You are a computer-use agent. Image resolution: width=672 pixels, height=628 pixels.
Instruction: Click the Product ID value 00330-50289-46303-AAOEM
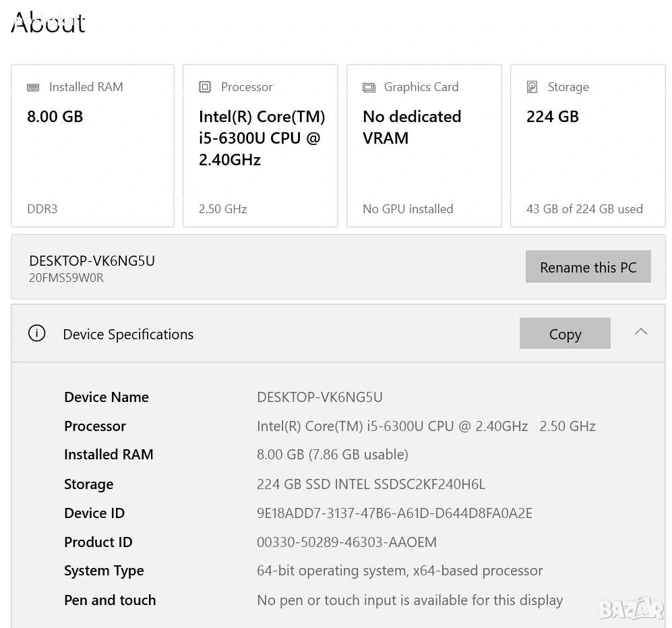click(x=346, y=542)
